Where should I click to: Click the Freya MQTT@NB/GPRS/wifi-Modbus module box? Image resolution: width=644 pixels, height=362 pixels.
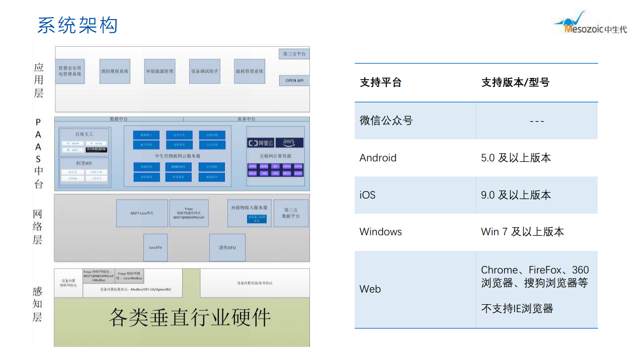pos(99,276)
